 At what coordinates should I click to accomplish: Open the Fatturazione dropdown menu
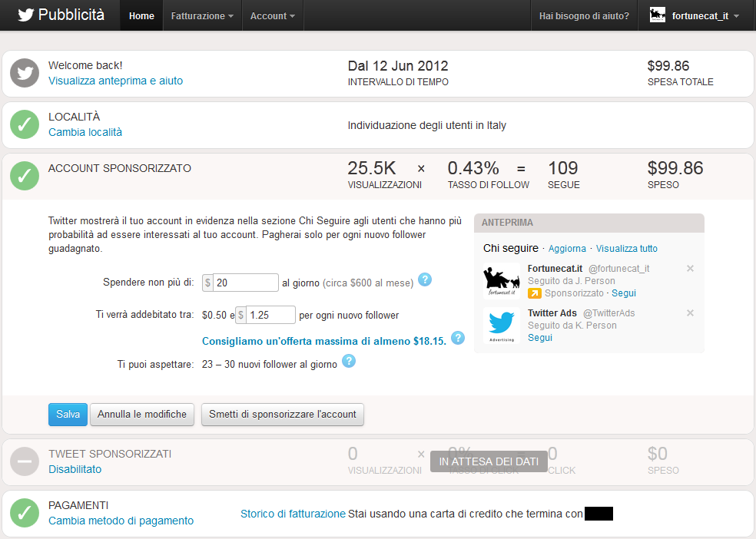(202, 16)
